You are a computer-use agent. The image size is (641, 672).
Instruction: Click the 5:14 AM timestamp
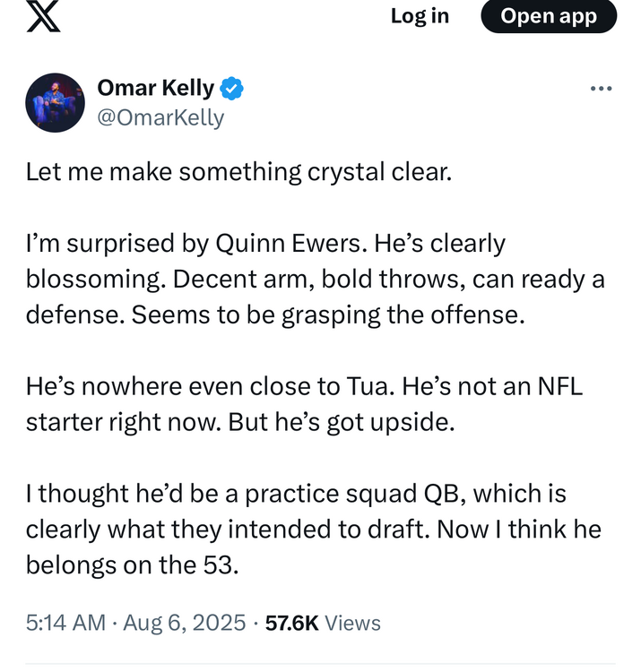point(65,623)
